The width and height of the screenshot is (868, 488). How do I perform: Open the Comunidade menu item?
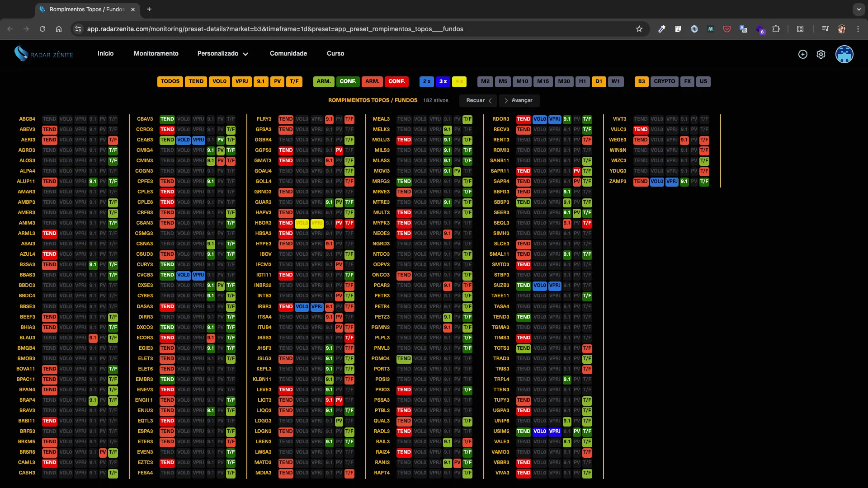(x=288, y=54)
